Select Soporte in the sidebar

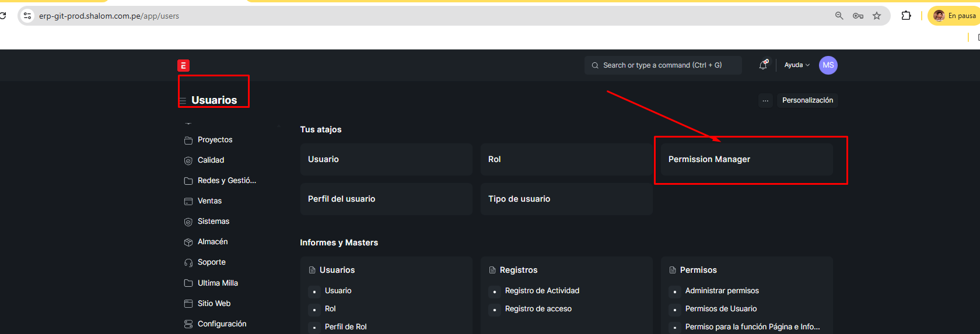(211, 262)
